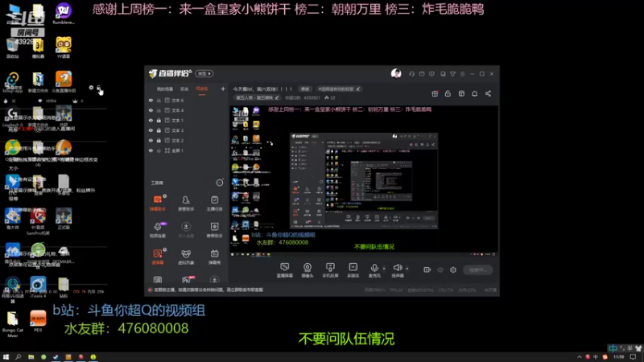Switch to the middle scene tab

[x=184, y=88]
